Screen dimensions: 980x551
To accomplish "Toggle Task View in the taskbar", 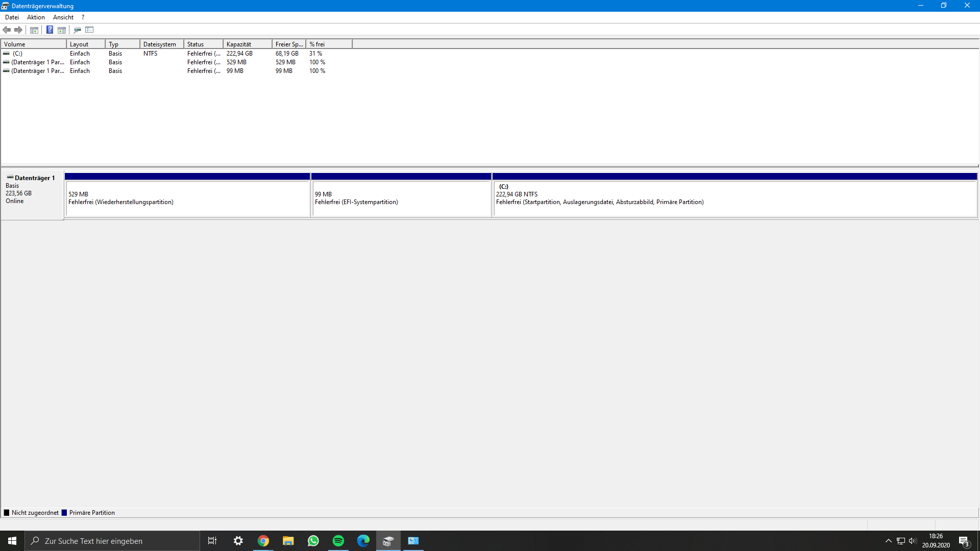I will point(212,541).
